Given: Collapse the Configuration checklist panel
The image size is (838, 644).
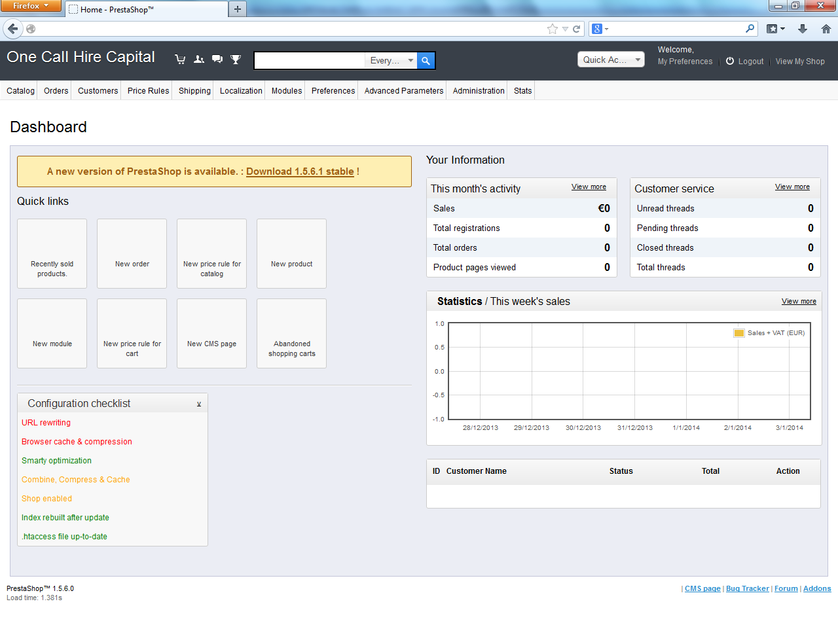Looking at the screenshot, I should pos(199,404).
